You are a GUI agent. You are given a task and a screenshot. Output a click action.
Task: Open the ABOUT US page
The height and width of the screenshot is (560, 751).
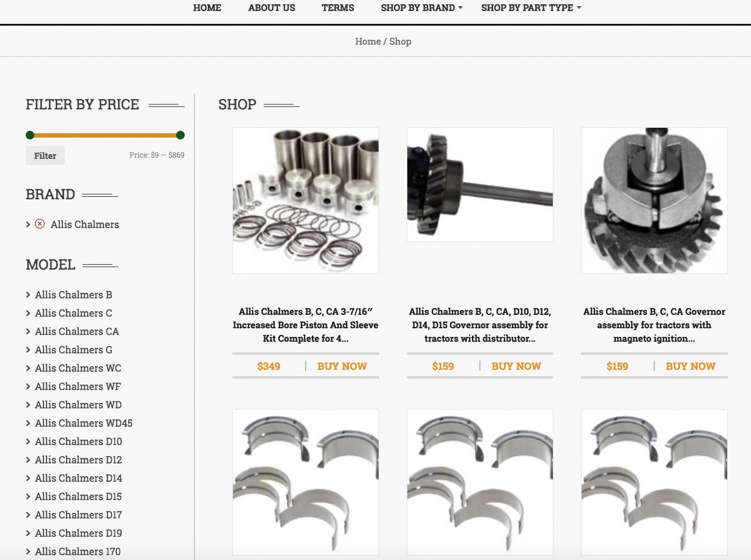(x=272, y=8)
